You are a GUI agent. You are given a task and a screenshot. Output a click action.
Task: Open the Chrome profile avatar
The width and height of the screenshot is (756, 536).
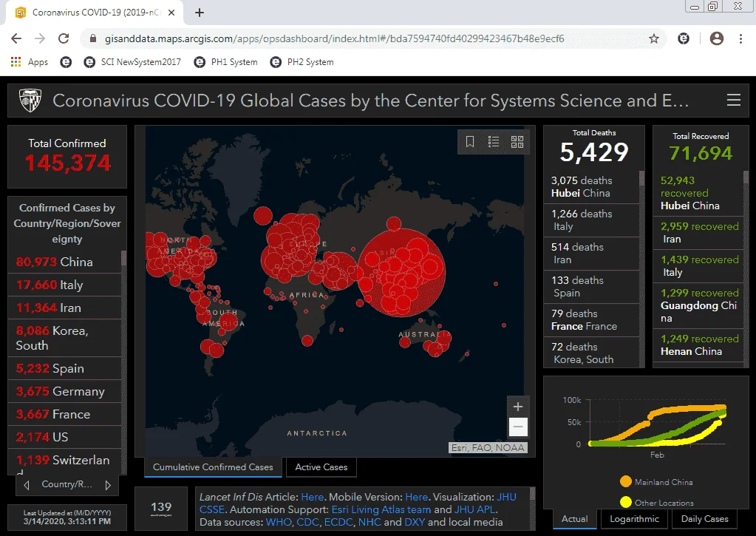click(x=717, y=38)
